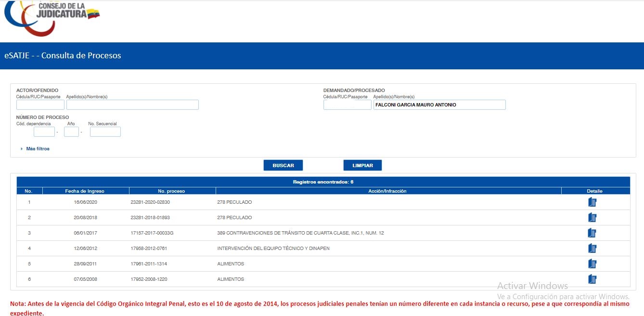Click Actor/Ofendido Cédula/RUC/Pasaporte field

pyautogui.click(x=40, y=105)
